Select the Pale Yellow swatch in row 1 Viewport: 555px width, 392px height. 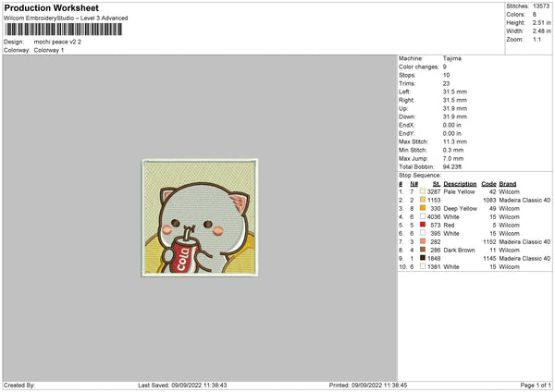point(423,191)
